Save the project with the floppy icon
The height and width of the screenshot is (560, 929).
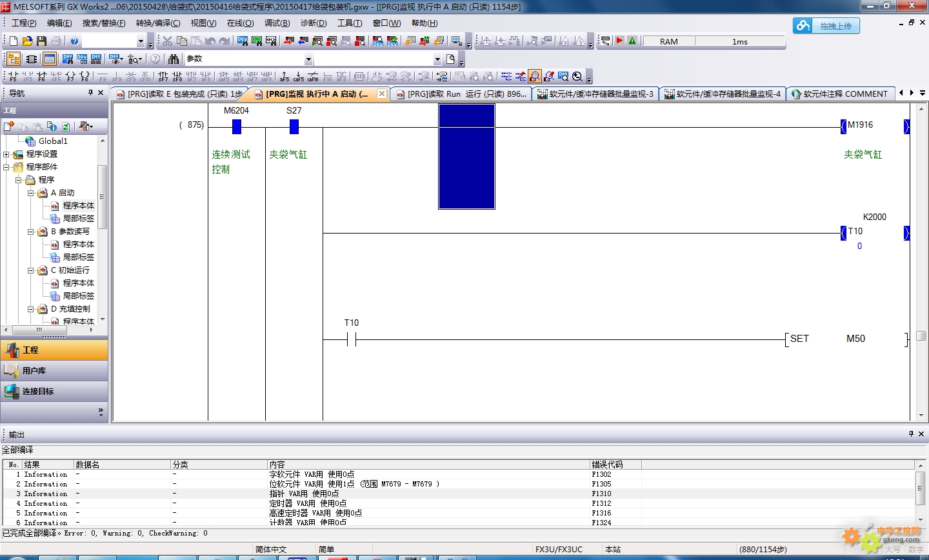coord(41,41)
